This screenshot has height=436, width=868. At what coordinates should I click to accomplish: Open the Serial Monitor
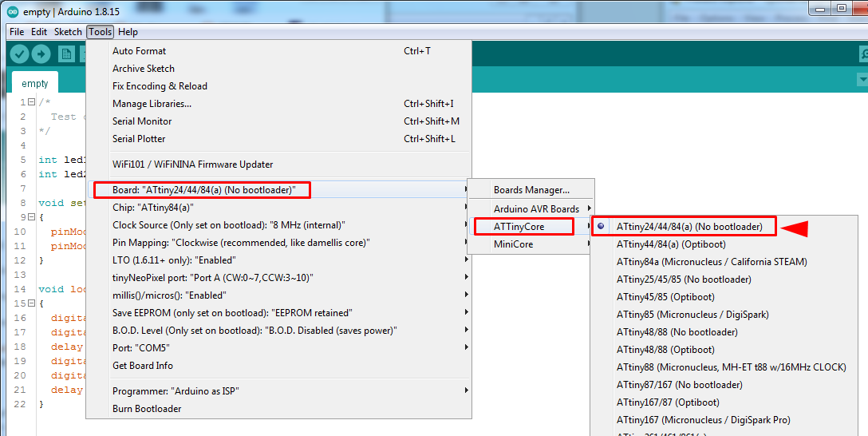278,121
